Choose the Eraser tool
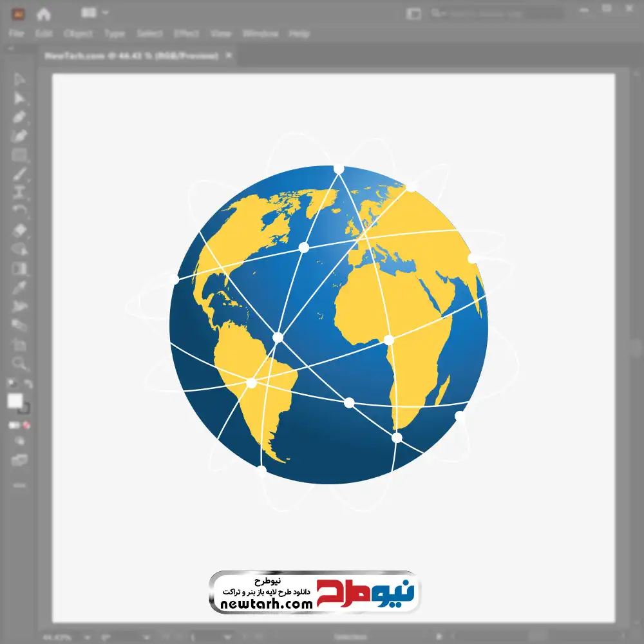644x644 pixels. [x=19, y=230]
